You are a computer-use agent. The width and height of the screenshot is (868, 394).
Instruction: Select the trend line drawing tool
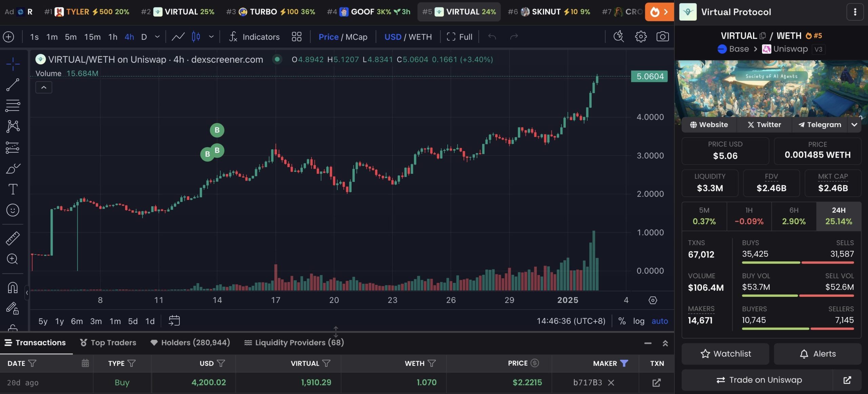point(13,85)
